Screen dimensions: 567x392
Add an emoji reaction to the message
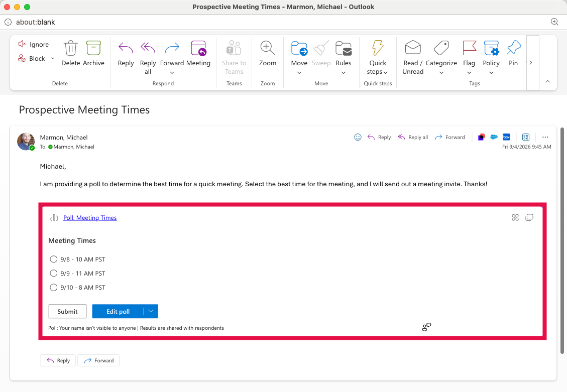coord(358,138)
